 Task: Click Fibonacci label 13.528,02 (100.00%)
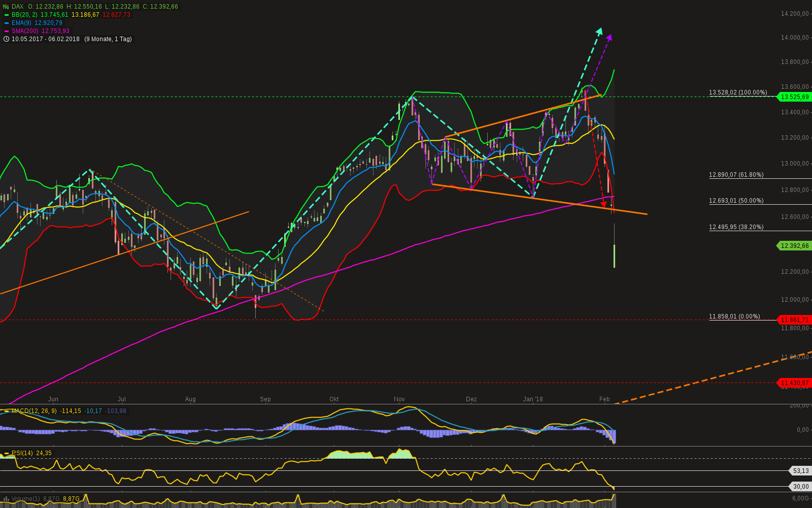[x=738, y=92]
